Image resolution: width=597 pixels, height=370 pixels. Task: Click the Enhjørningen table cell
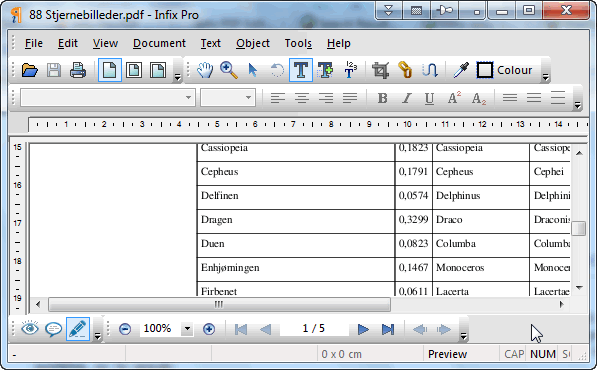pos(296,269)
